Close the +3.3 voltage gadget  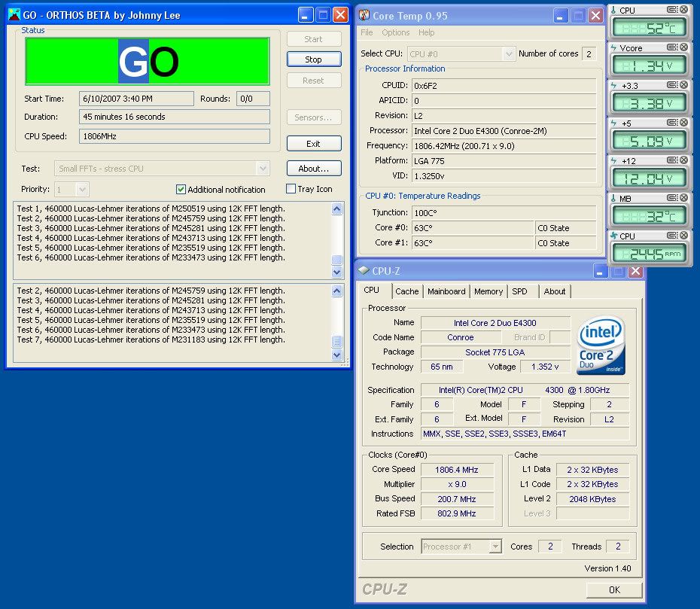[x=683, y=84]
